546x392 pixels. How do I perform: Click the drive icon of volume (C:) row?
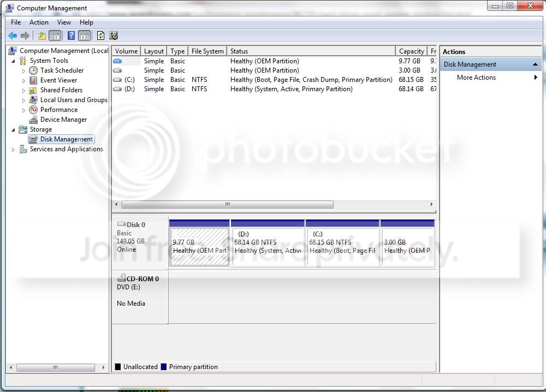[118, 80]
